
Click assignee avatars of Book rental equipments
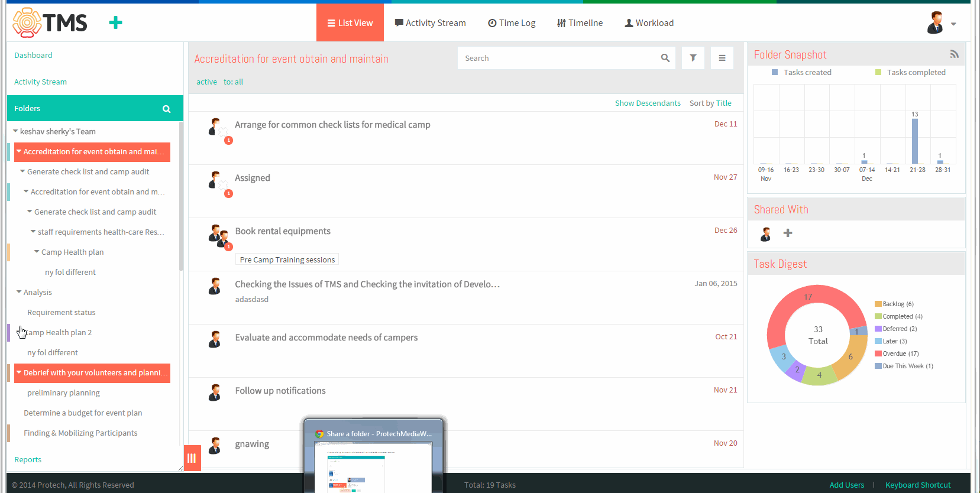[x=218, y=235]
